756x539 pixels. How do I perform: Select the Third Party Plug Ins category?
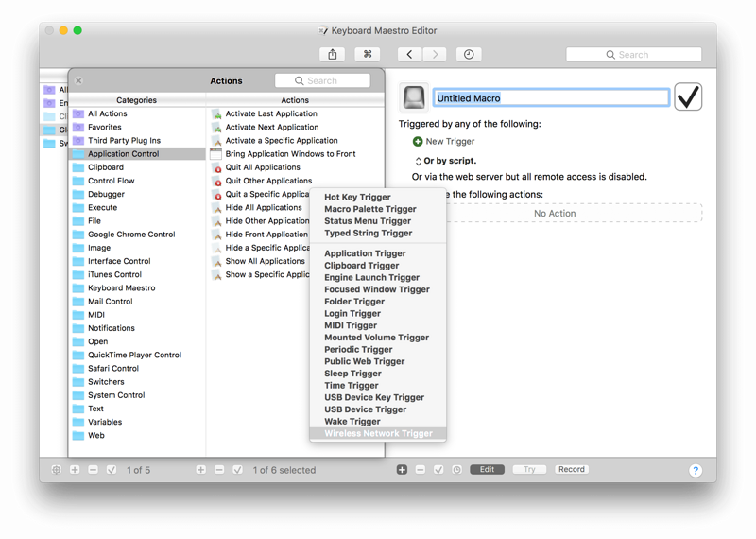click(x=137, y=141)
